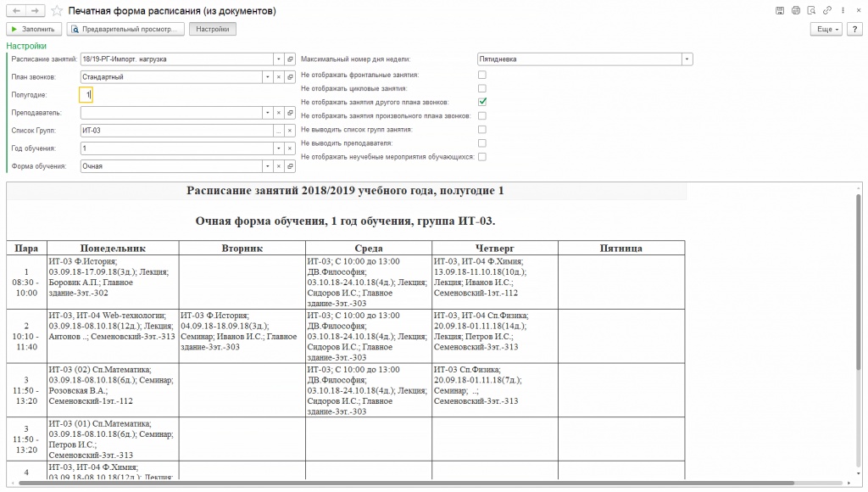Uncheck Не отображать занятия другого плана звонков
This screenshot has width=868, height=492.
(x=482, y=102)
